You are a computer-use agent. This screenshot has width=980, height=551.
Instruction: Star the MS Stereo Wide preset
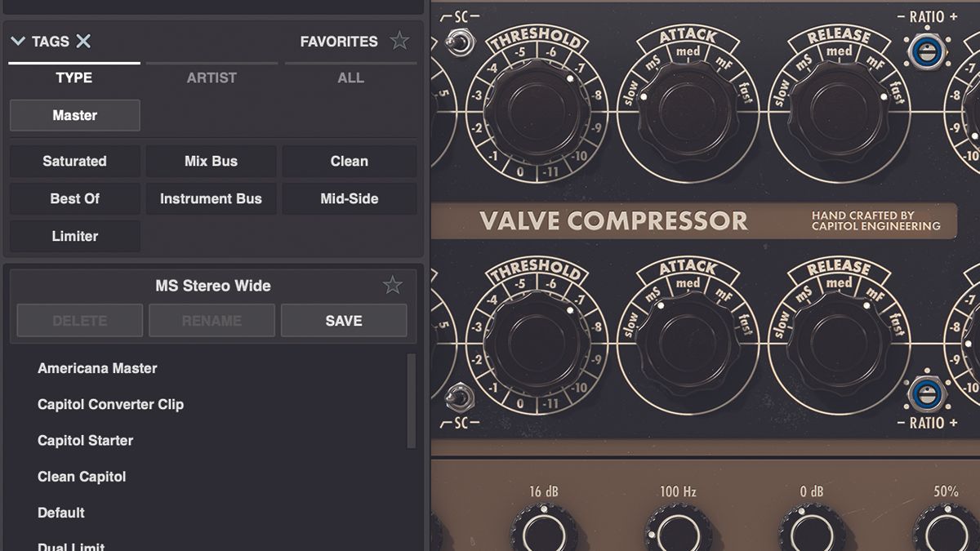(x=393, y=285)
